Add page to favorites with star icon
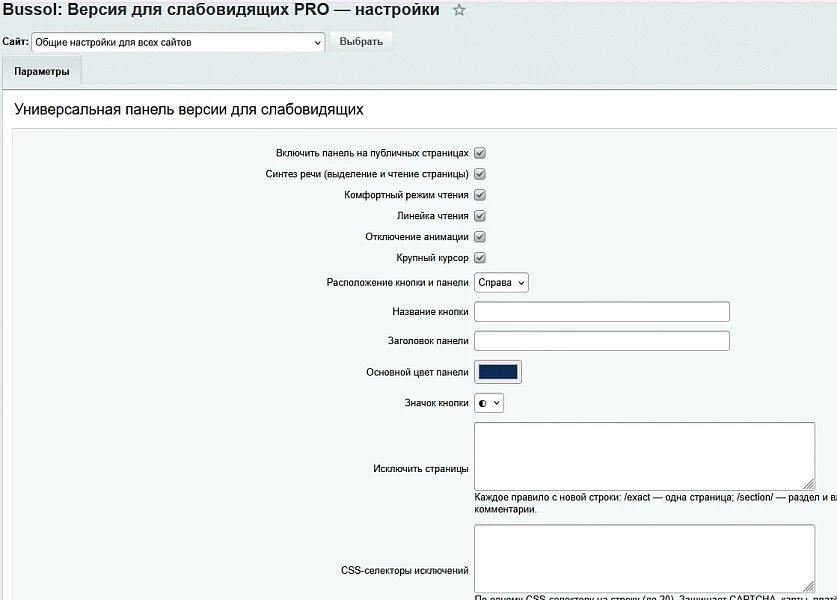This screenshot has width=837, height=600. tap(459, 10)
